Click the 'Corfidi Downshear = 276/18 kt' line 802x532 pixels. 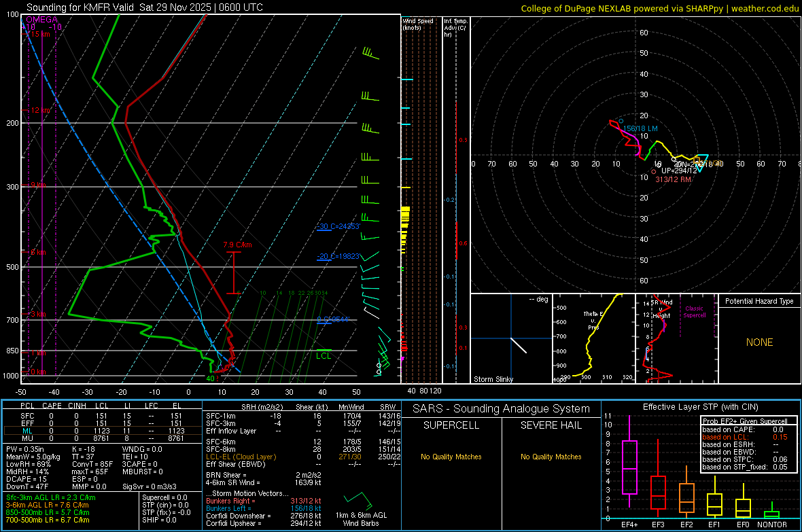[x=264, y=516]
